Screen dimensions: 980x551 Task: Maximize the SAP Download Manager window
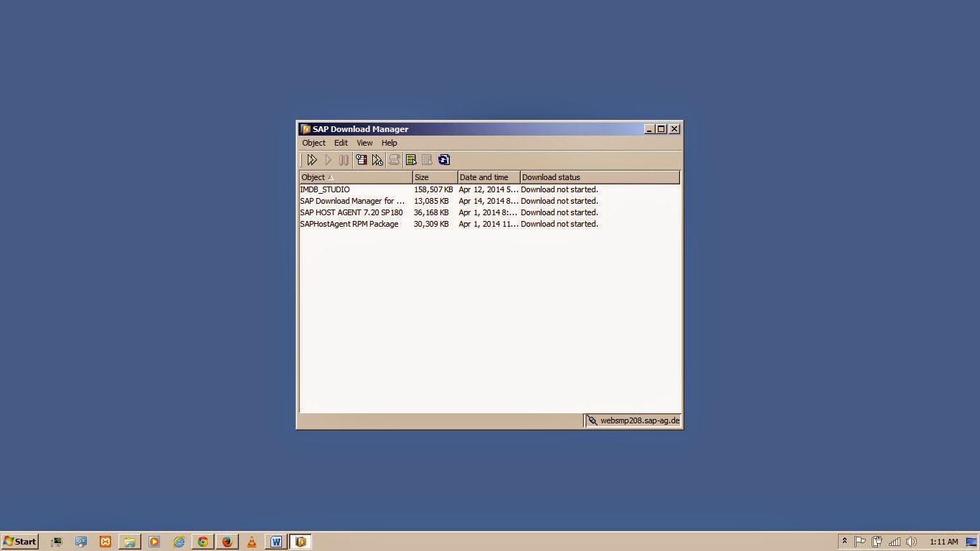point(661,129)
